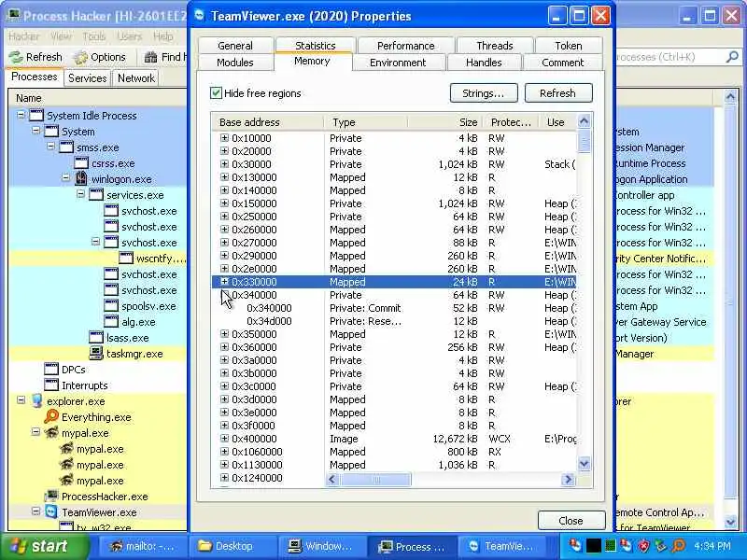Open the Token tab
This screenshot has height=560, width=747.
click(x=569, y=46)
